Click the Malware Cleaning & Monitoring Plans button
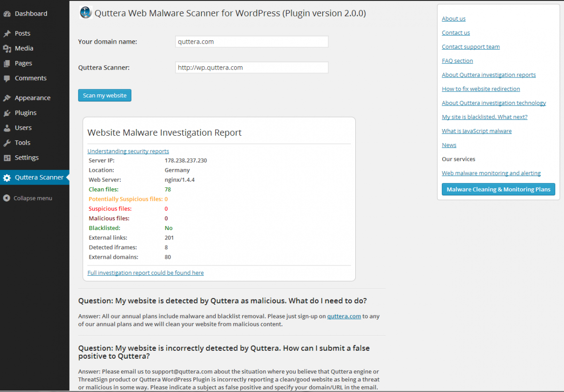 [498, 189]
